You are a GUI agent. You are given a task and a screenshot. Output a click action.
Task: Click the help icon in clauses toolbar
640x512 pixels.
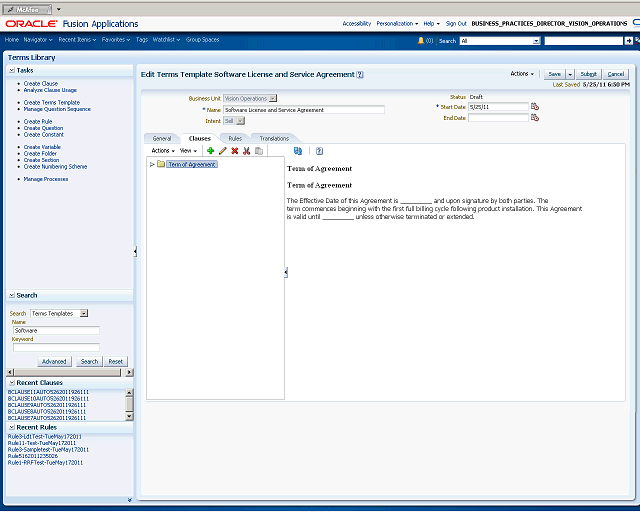pos(320,151)
